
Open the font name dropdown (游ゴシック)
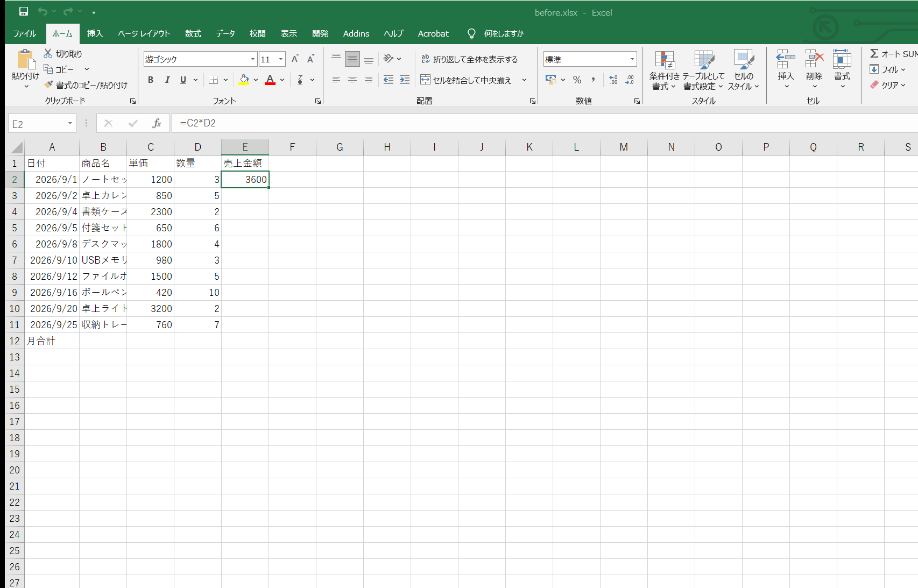[253, 59]
